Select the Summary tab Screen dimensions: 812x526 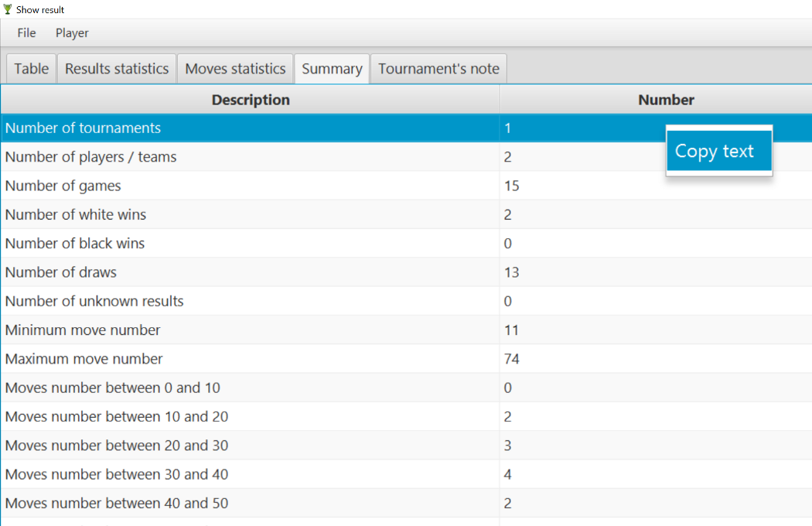[332, 69]
